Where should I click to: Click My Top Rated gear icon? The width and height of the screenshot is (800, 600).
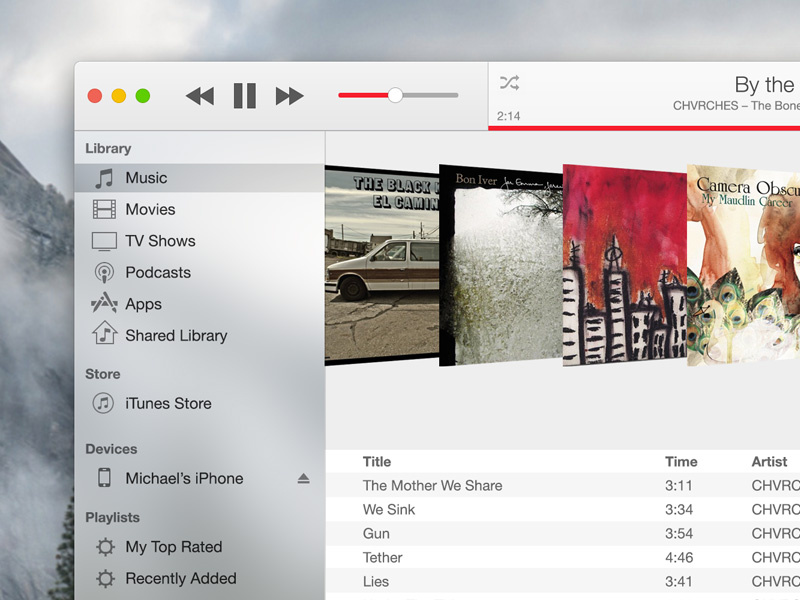click(105, 547)
